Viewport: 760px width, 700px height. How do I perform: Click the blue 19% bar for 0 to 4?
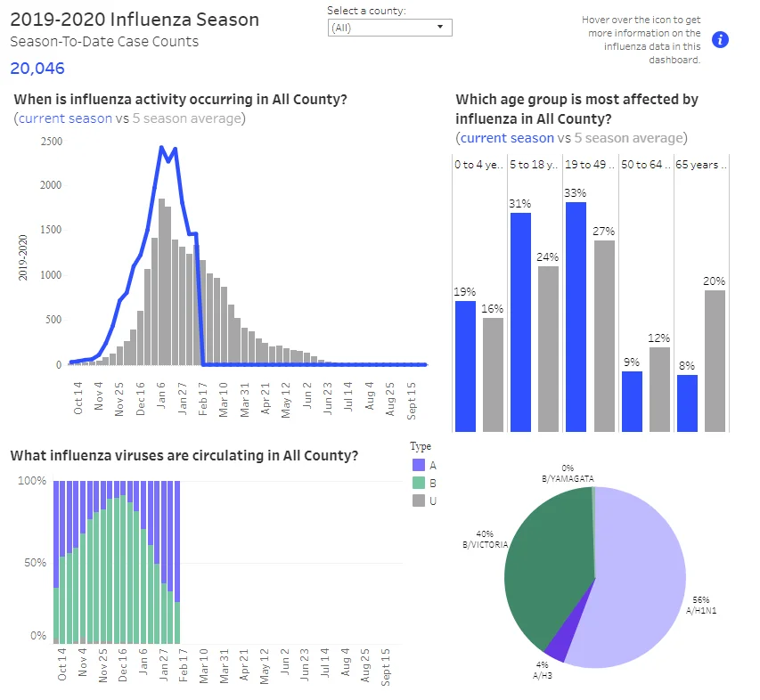pyautogui.click(x=465, y=366)
